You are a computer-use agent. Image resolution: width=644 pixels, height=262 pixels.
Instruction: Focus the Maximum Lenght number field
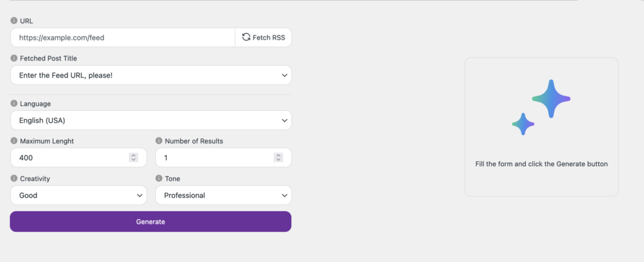point(69,157)
